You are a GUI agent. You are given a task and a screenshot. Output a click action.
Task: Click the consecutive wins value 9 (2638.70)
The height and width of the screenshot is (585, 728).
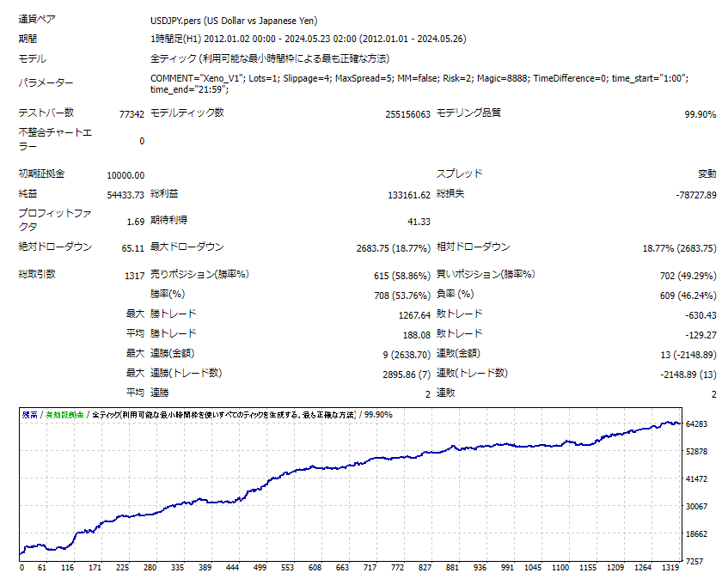[407, 355]
